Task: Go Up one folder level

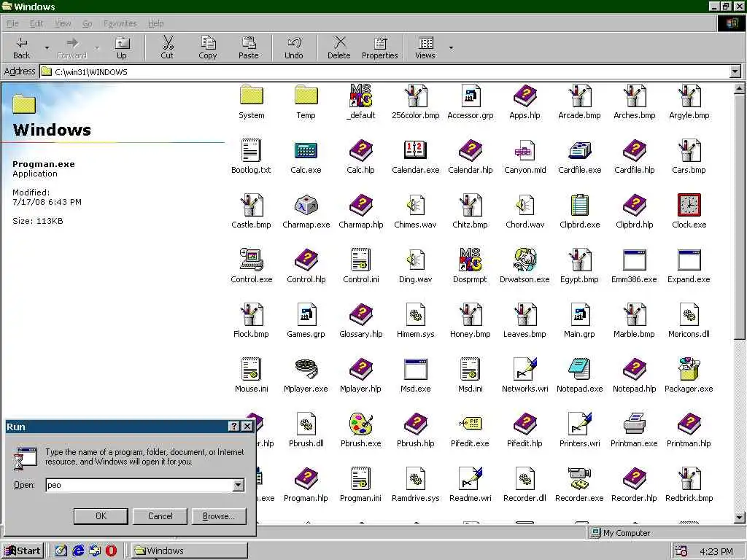Action: (x=122, y=47)
